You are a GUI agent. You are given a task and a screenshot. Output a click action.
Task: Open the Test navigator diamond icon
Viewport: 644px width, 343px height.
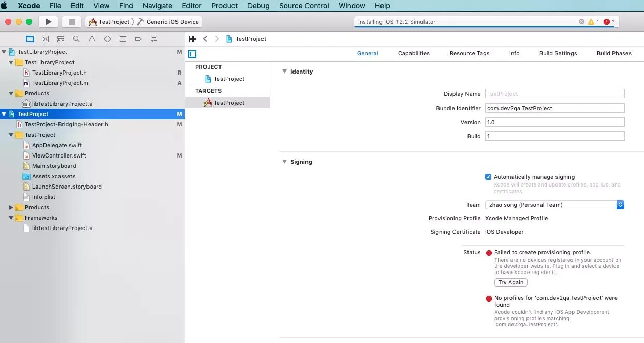107,39
